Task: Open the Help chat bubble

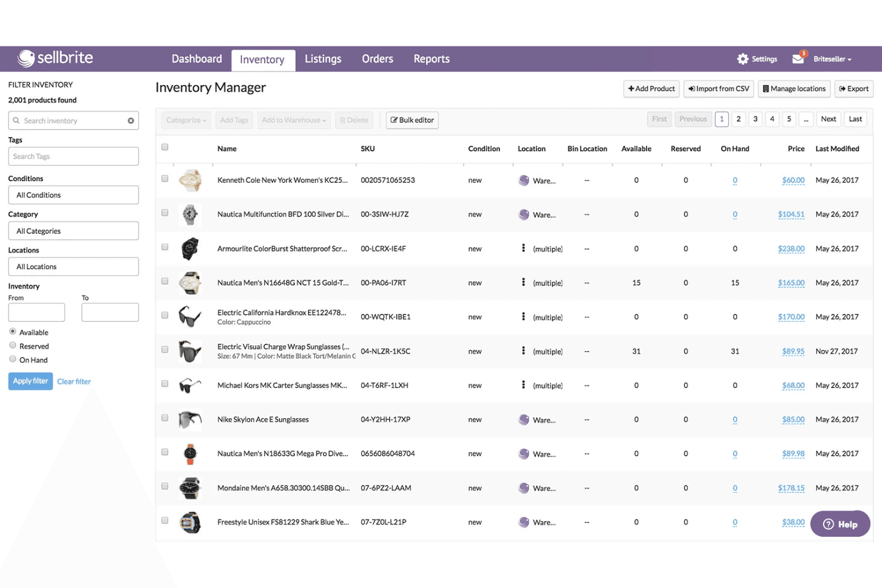Action: 840,524
